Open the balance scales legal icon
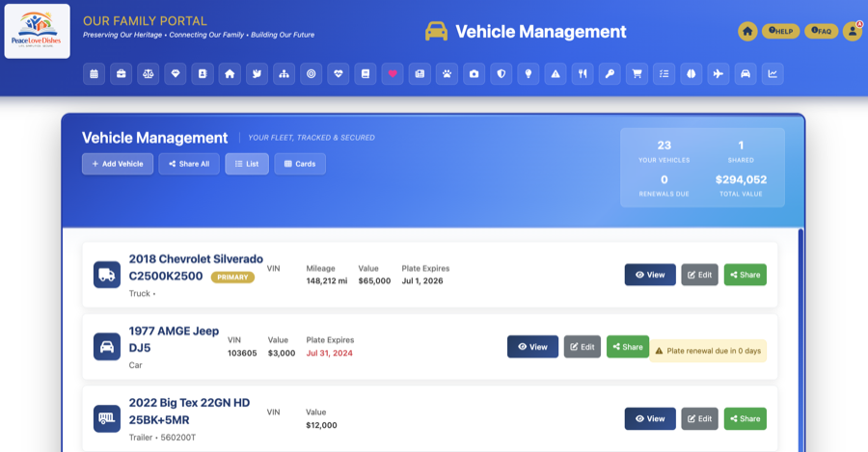Image resolution: width=868 pixels, height=452 pixels. pyautogui.click(x=149, y=73)
